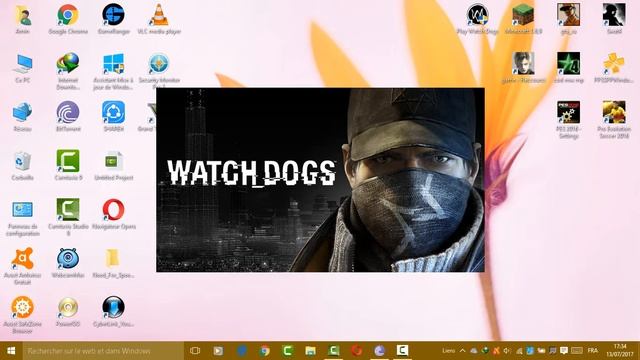Click the white Camtasia taskbar icon

pos(402,351)
